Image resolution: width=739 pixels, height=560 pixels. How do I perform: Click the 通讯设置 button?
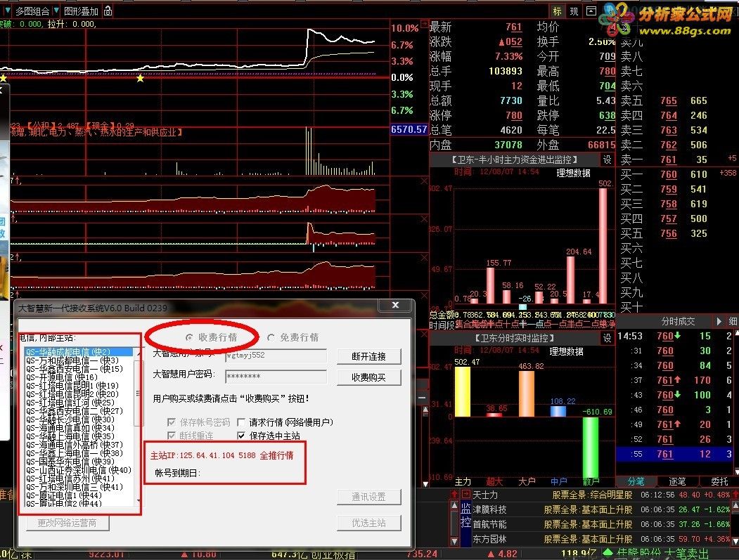pos(369,497)
